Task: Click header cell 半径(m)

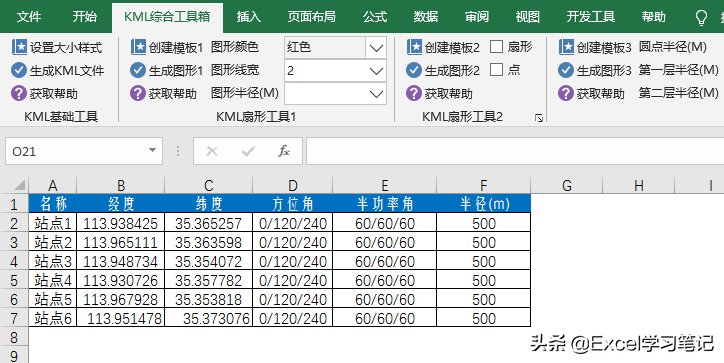Action: (x=484, y=204)
